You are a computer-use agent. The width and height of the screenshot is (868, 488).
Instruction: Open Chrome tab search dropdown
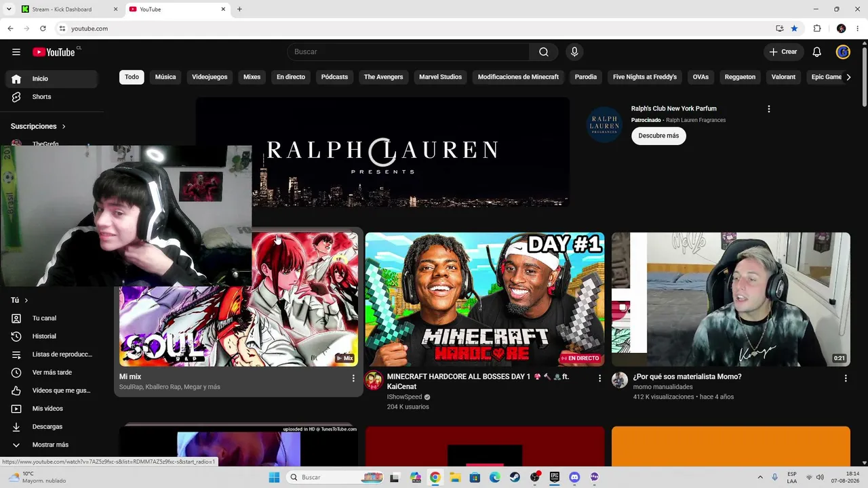click(9, 9)
